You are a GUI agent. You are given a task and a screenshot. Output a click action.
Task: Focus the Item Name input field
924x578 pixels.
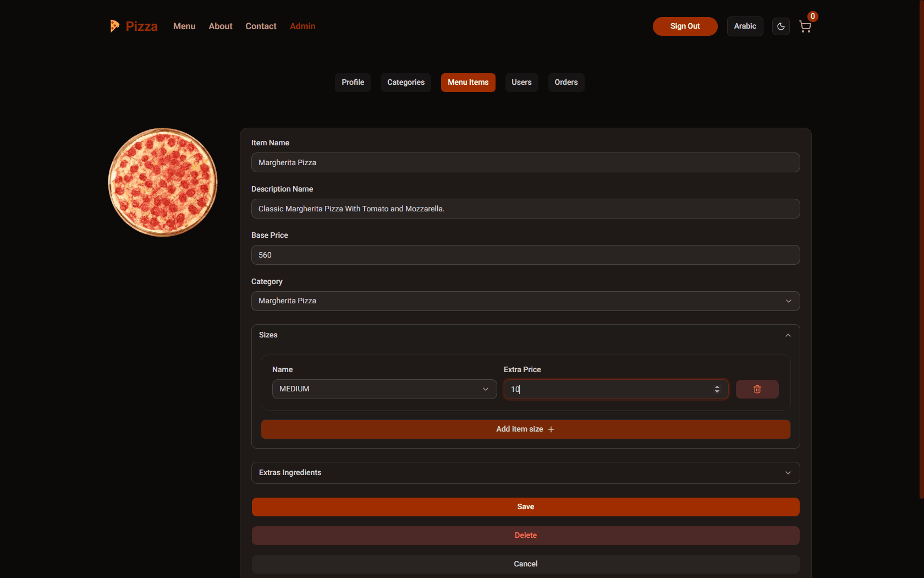coord(525,162)
